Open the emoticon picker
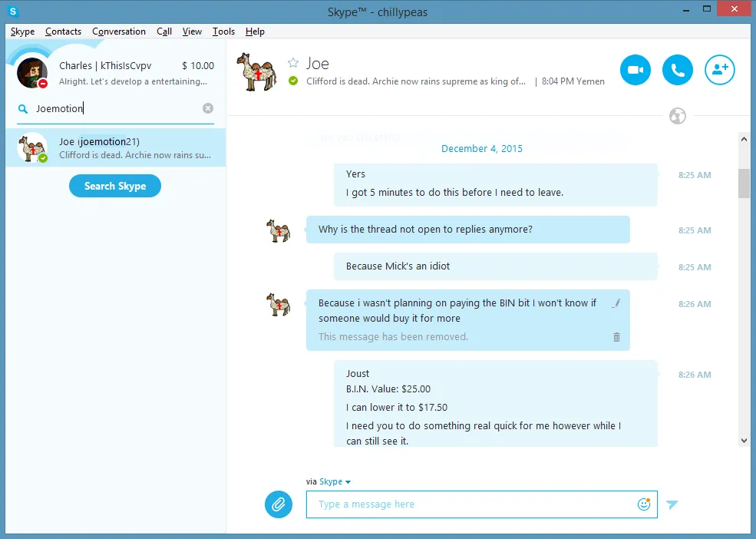 click(x=644, y=504)
